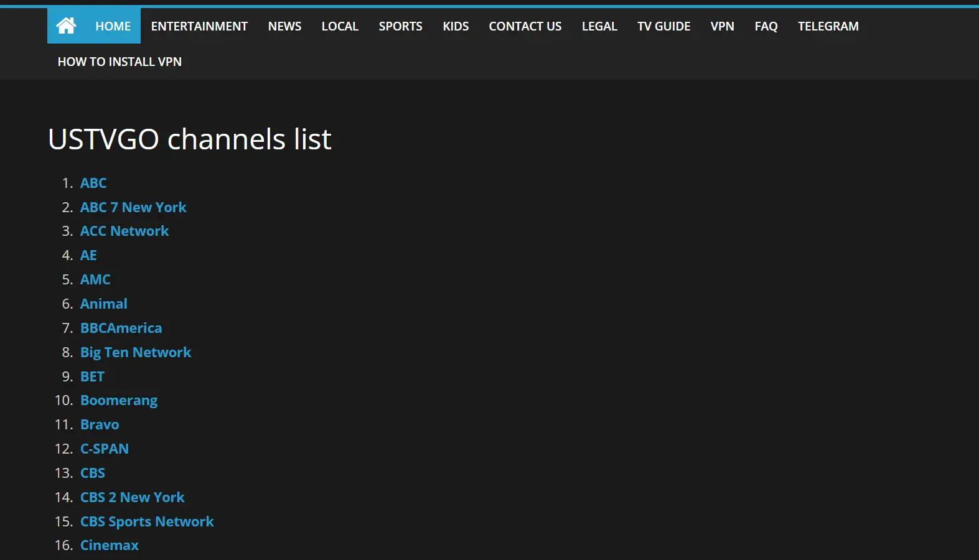The width and height of the screenshot is (979, 560).
Task: Open the AMC channel link
Action: [95, 279]
